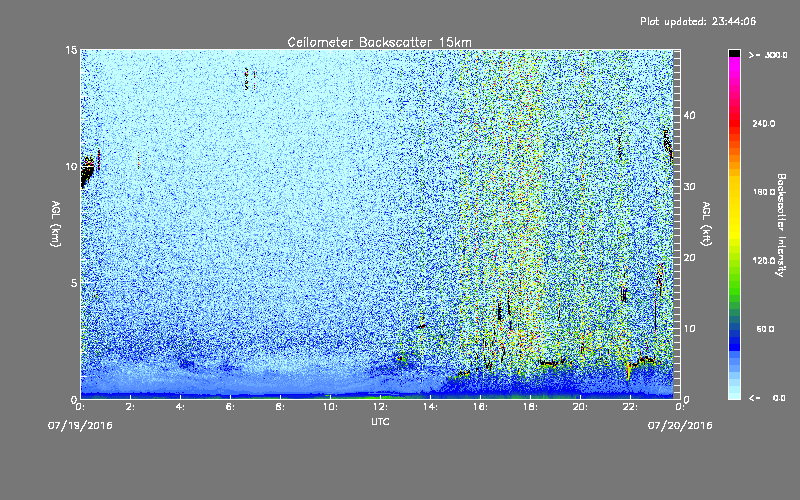Click the '14:' hour tick on time axis
The width and height of the screenshot is (800, 500).
[x=430, y=407]
